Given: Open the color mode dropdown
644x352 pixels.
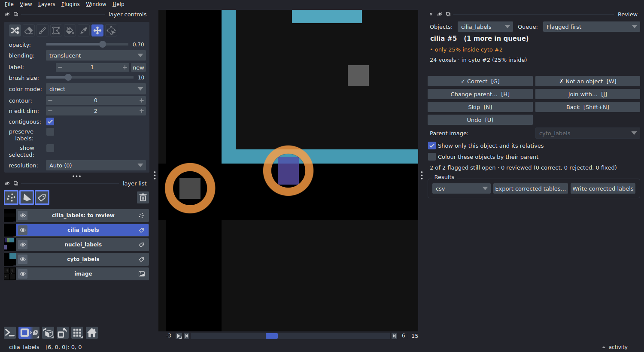Looking at the screenshot, I should (x=96, y=89).
